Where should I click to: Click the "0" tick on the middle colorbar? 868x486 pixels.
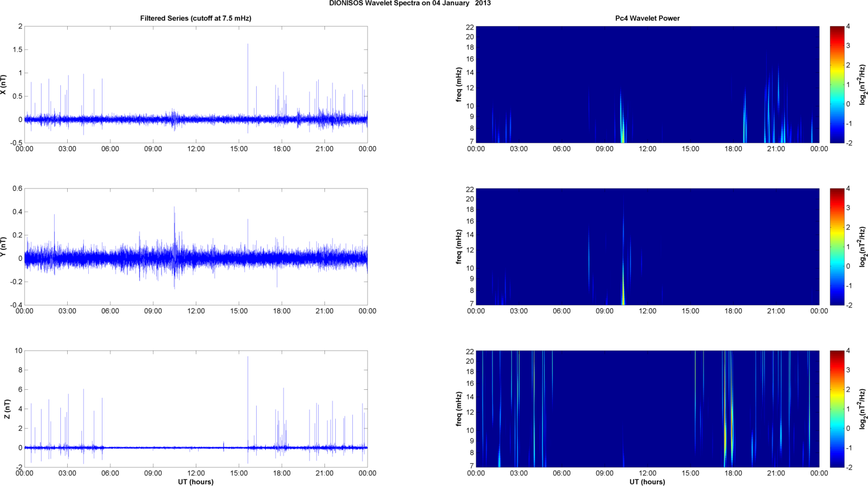point(848,266)
